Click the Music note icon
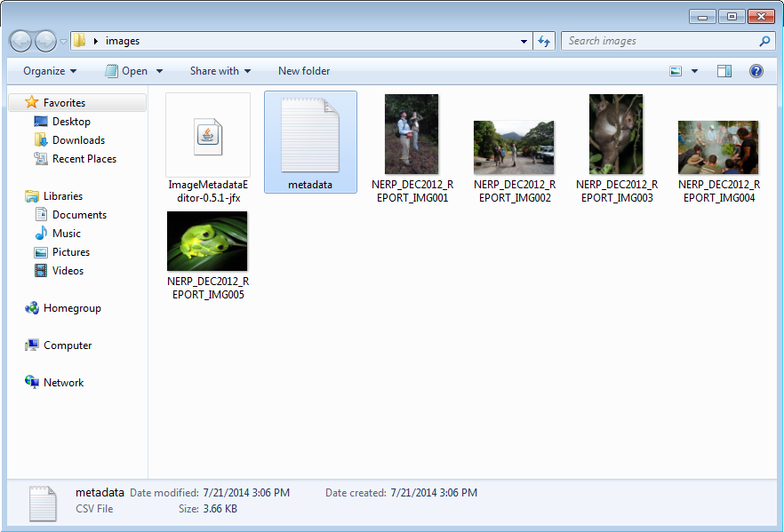Image resolution: width=784 pixels, height=532 pixels. [x=41, y=233]
